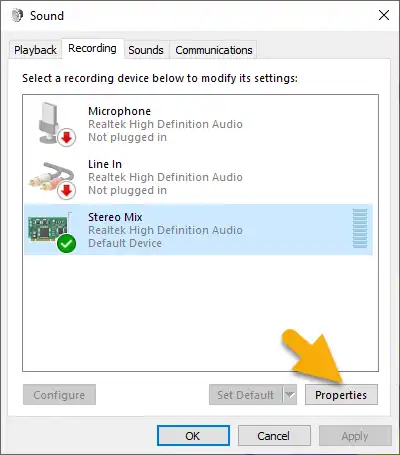Click the Set Default button
The height and width of the screenshot is (455, 400).
[x=246, y=395]
